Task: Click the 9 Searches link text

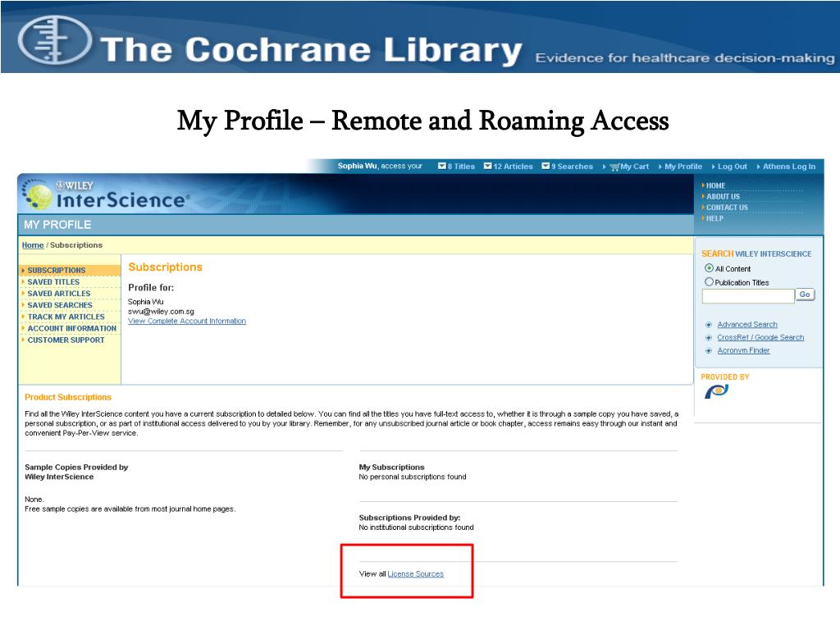Action: pyautogui.click(x=572, y=167)
